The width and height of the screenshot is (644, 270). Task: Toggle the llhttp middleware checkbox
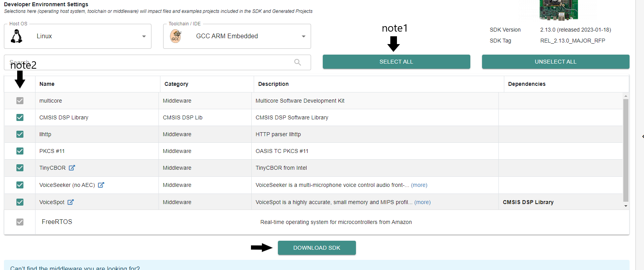(20, 134)
